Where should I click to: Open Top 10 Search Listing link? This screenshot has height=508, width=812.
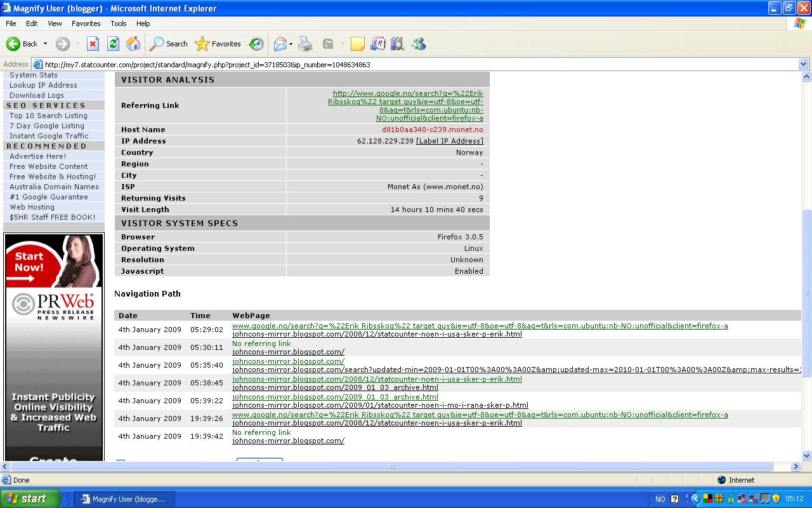(48, 116)
